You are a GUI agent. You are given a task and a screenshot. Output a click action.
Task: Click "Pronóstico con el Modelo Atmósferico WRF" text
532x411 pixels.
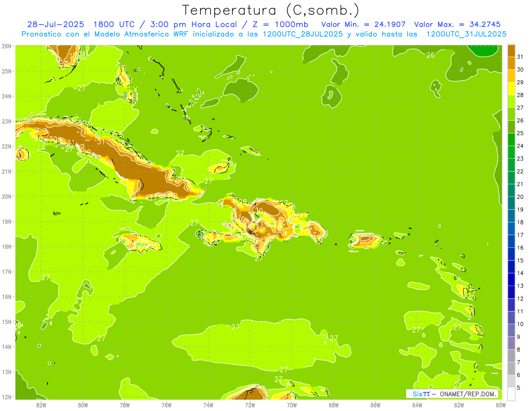[106, 34]
